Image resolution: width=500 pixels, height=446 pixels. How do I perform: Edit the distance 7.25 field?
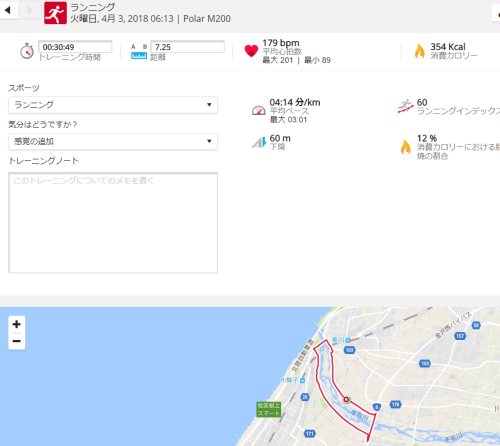point(188,47)
